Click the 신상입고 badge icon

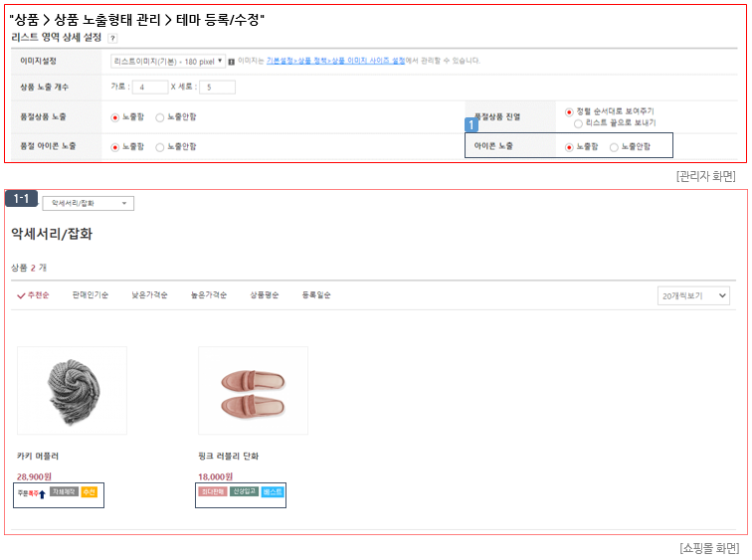coord(244,491)
